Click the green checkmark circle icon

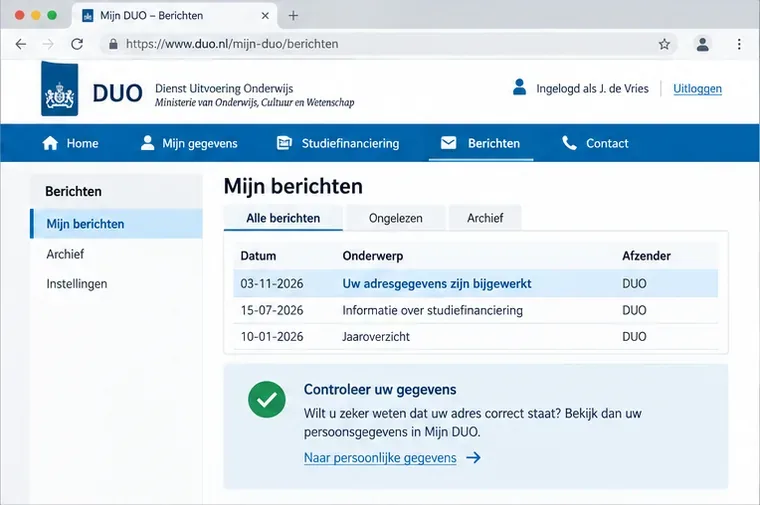[267, 399]
